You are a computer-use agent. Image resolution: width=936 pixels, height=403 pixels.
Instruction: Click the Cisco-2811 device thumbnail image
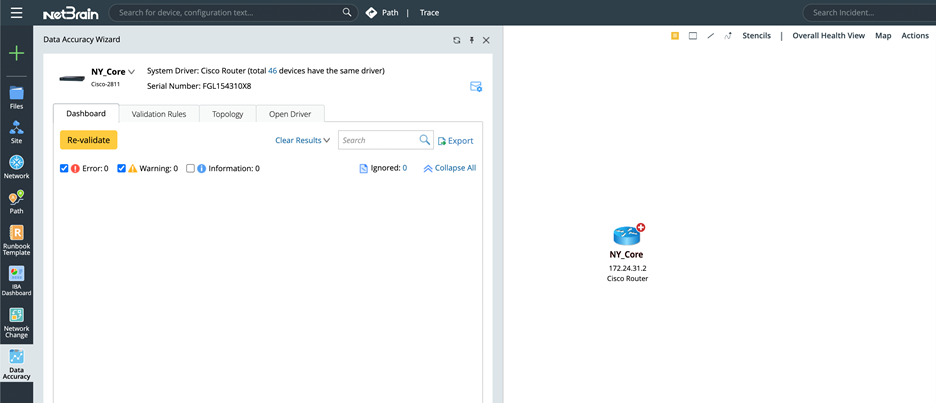[72, 79]
